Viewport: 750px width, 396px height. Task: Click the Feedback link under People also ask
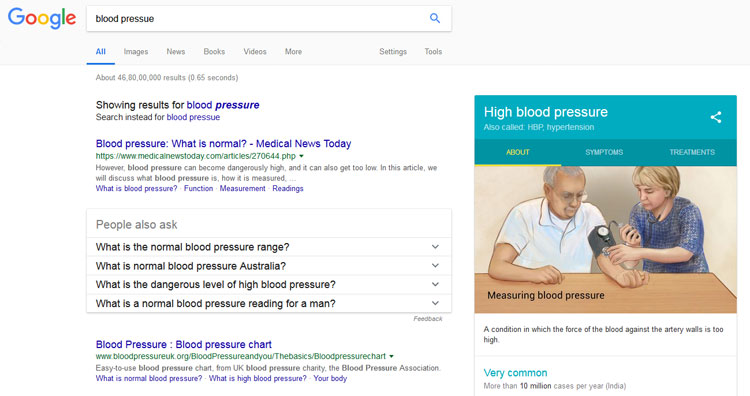point(428,319)
